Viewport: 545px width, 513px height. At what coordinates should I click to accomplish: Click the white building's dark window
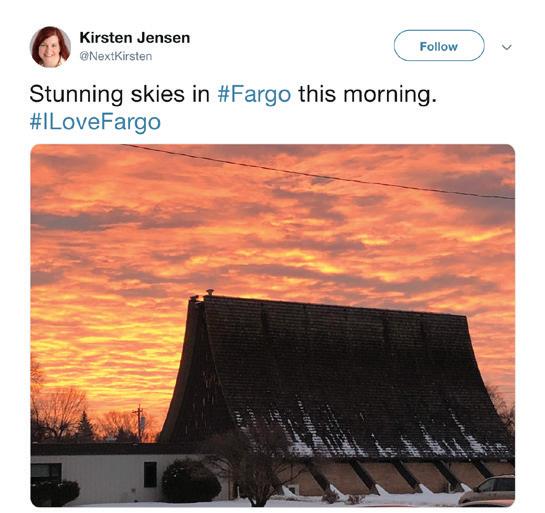(150, 474)
